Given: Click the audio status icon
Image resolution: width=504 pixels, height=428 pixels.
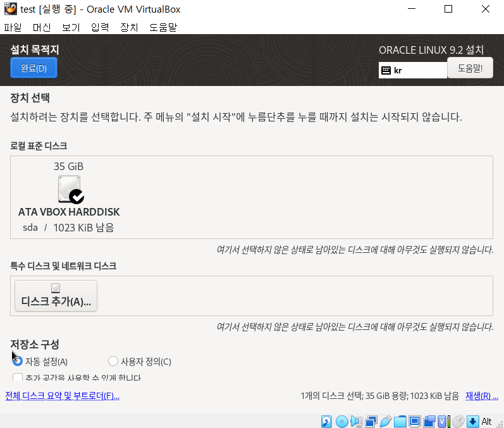Looking at the screenshot, I should pyautogui.click(x=356, y=421).
